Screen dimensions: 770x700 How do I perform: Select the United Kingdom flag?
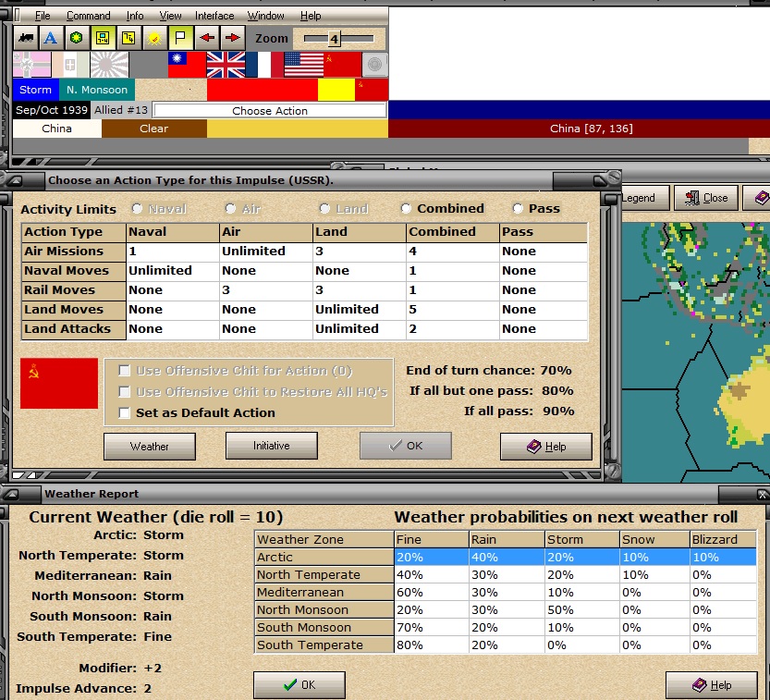pos(226,65)
